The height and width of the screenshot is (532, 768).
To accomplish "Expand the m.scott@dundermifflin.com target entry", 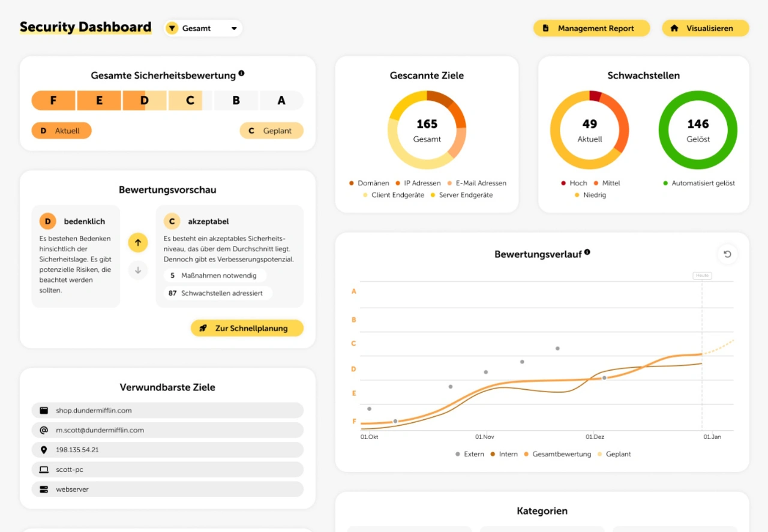I will pos(167,430).
